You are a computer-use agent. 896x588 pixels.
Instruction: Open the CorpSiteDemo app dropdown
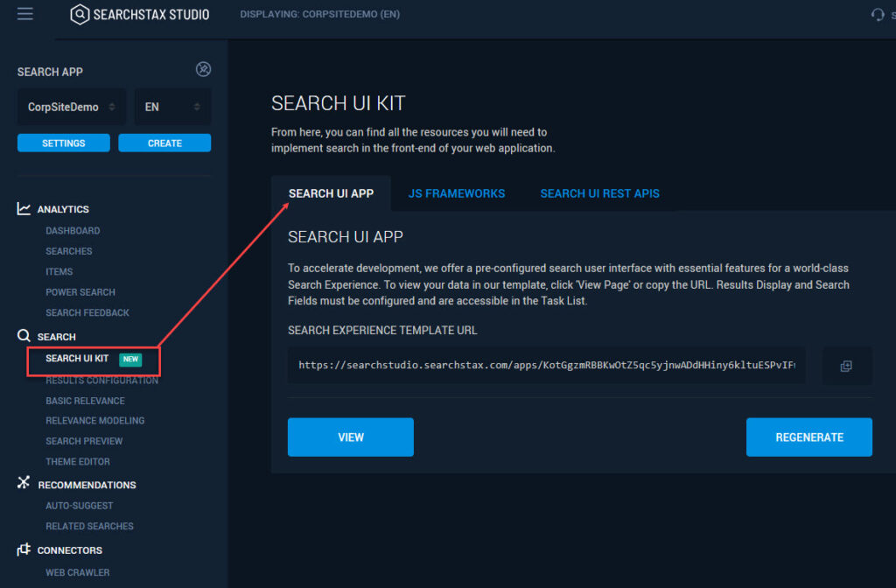[x=72, y=107]
